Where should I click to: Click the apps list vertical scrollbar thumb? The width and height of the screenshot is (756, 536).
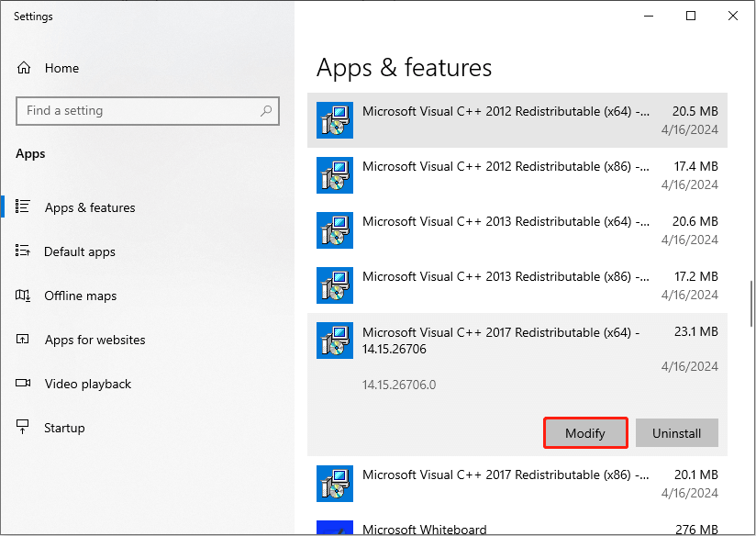(751, 304)
